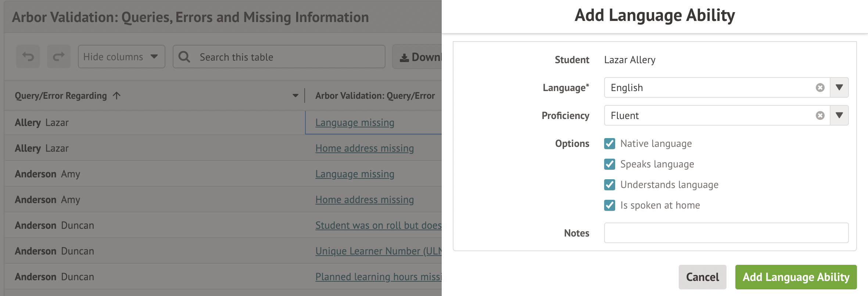This screenshot has height=296, width=868.
Task: Cancel the Add Language Ability dialog
Action: click(702, 277)
